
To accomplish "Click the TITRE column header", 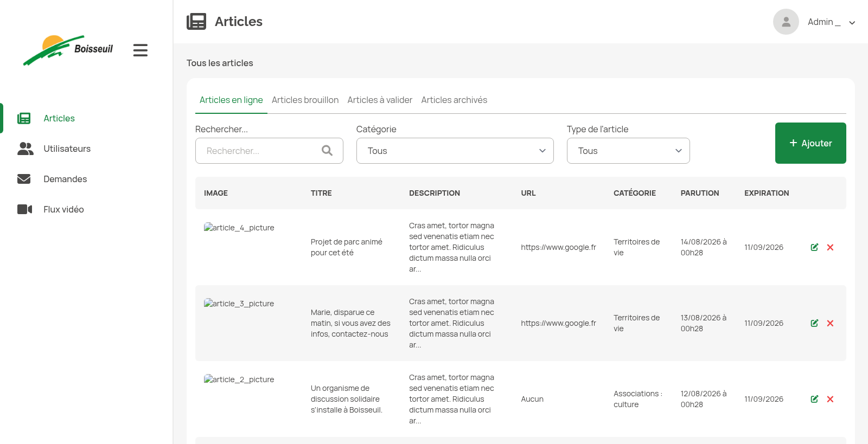I will (x=321, y=193).
